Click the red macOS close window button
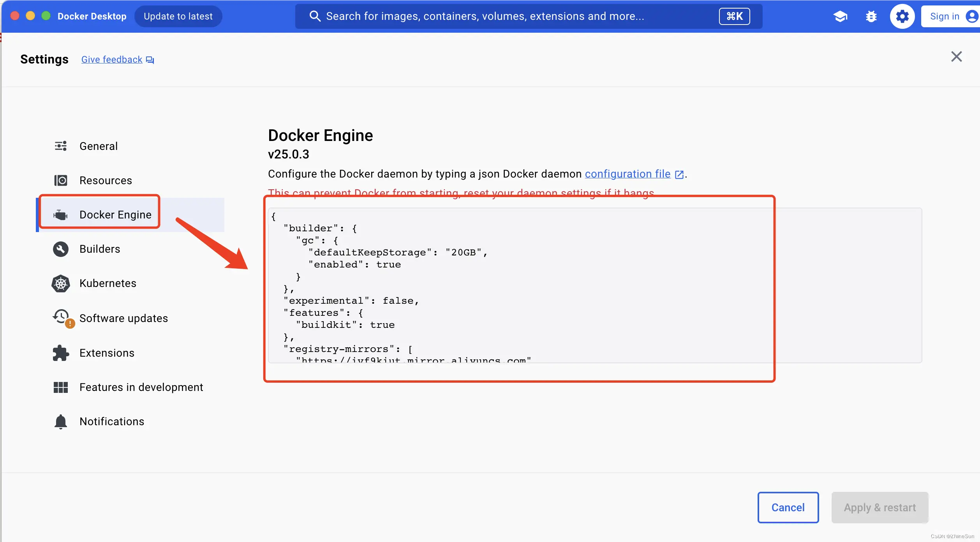Viewport: 980px width, 542px height. pyautogui.click(x=15, y=16)
